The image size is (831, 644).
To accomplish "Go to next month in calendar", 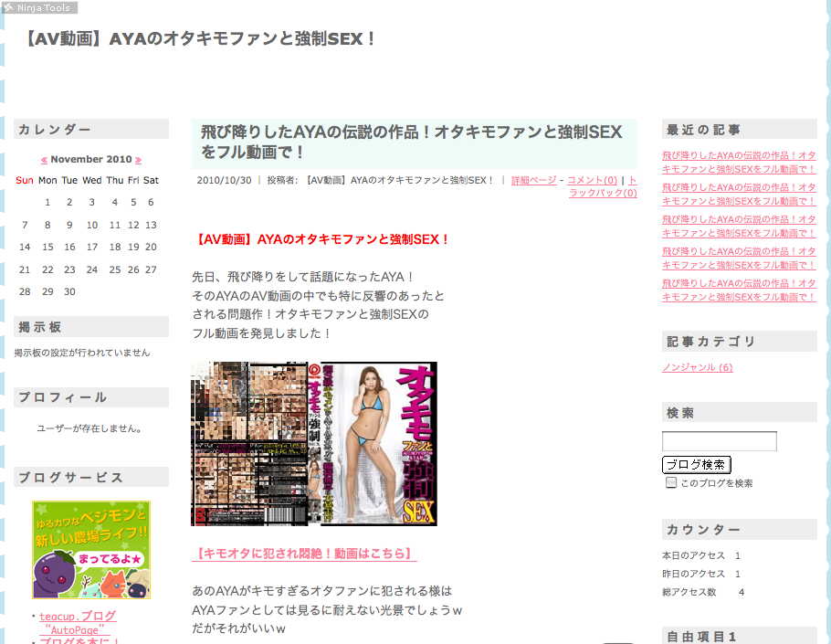I will pyautogui.click(x=138, y=160).
